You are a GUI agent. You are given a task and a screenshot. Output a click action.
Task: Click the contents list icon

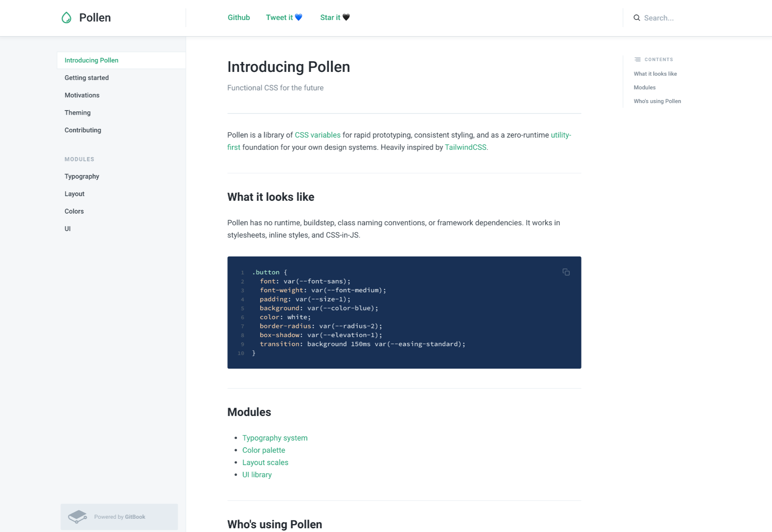pyautogui.click(x=638, y=59)
